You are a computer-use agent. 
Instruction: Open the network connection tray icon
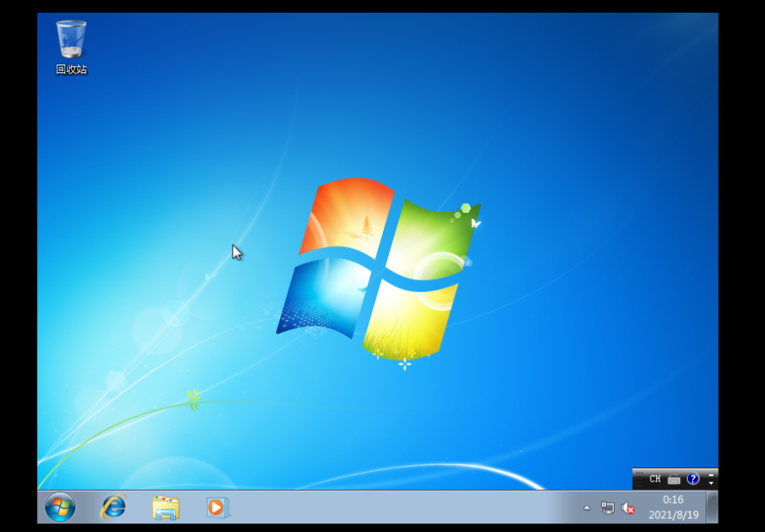[607, 508]
